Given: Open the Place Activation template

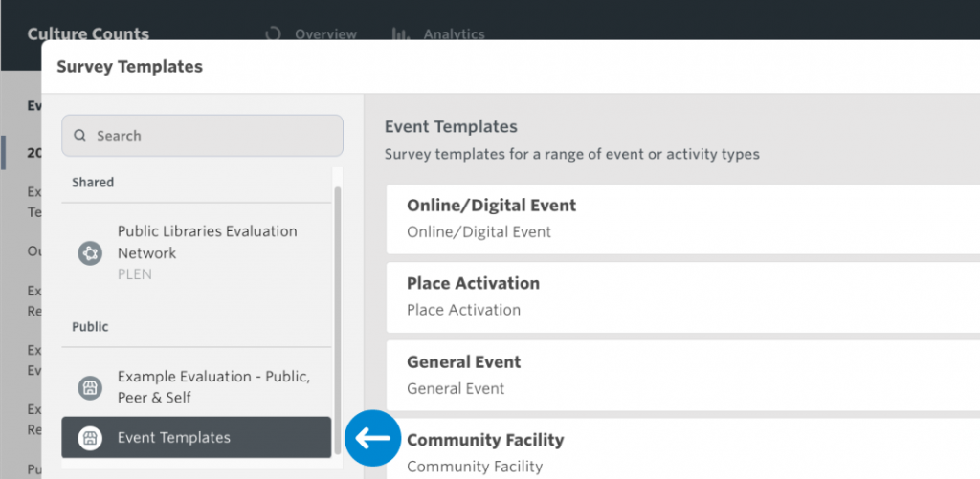Looking at the screenshot, I should pos(683,297).
